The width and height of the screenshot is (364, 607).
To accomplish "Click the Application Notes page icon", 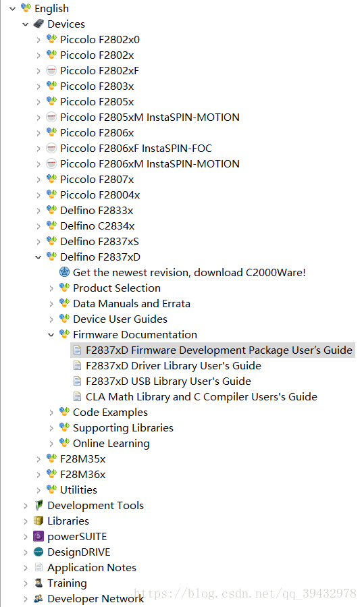I will 38,567.
